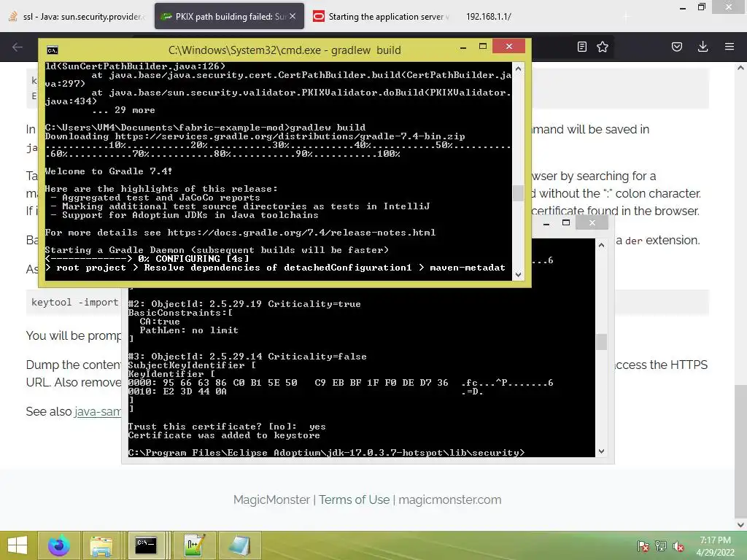Click the keytool -import code snippet

click(x=75, y=303)
